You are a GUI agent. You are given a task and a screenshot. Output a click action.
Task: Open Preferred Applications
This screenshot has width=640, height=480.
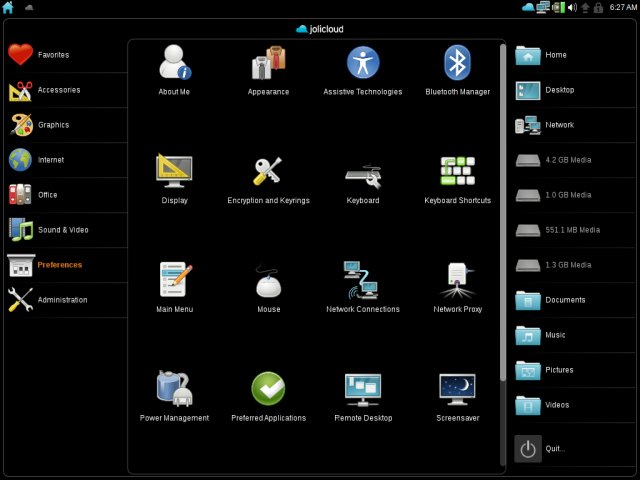pos(268,391)
